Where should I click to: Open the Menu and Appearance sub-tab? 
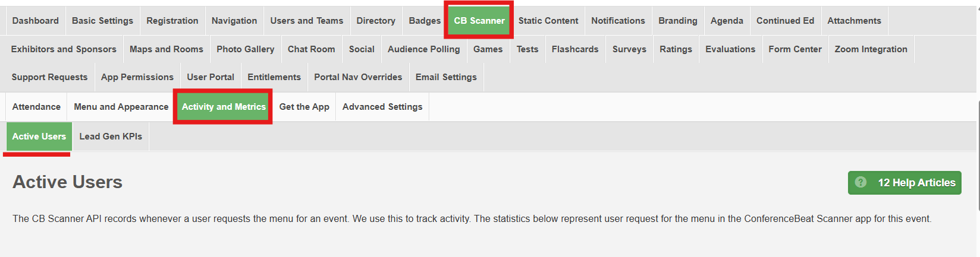coord(121,107)
